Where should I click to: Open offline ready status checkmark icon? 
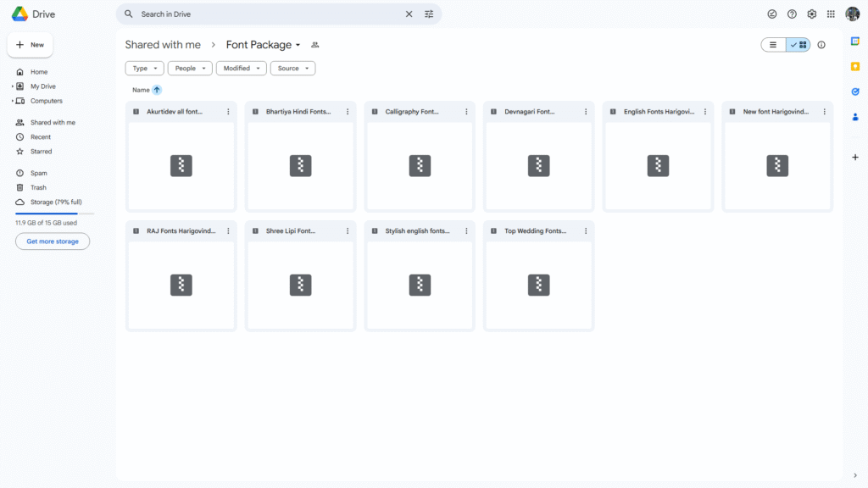pyautogui.click(x=771, y=14)
